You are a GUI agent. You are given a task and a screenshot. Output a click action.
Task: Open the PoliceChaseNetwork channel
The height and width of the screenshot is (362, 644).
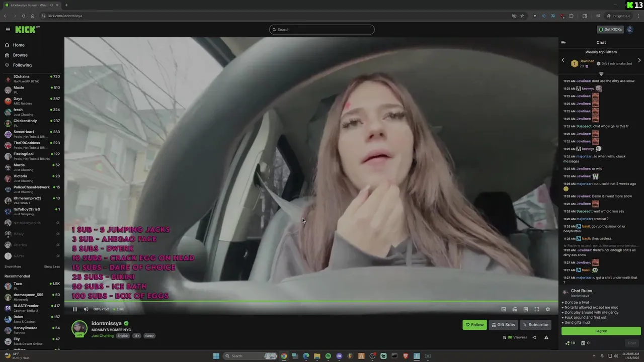(32, 189)
